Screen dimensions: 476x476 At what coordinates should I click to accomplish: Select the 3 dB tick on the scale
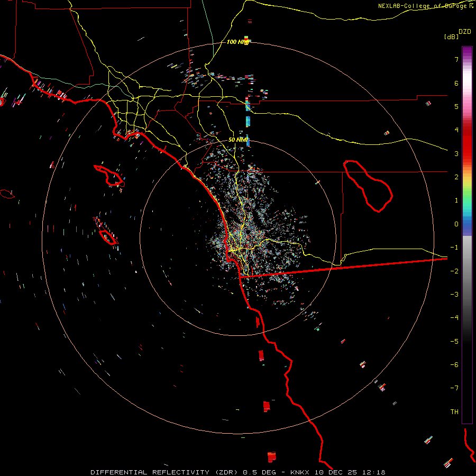tap(456, 153)
